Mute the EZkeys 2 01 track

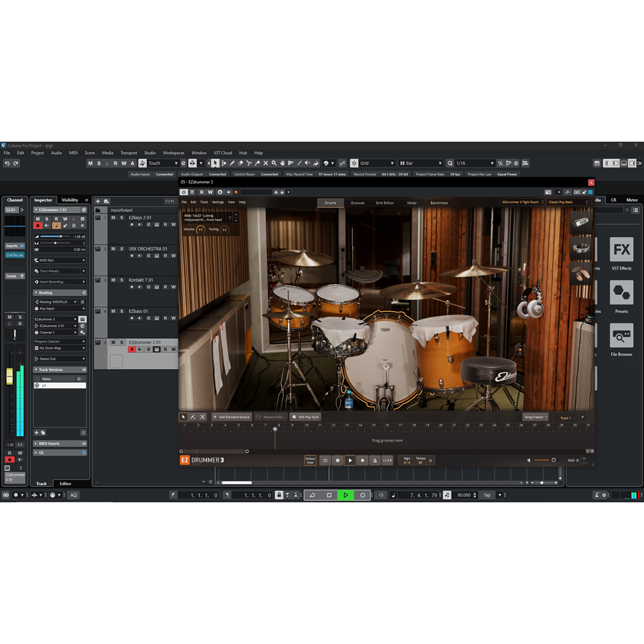(113, 218)
